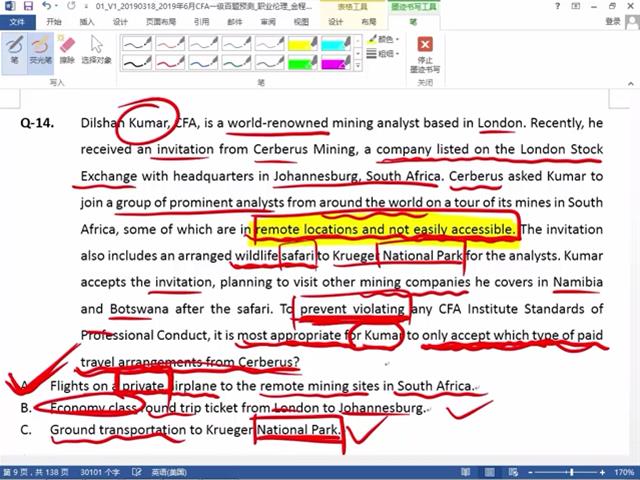Choose thick blue pen, bottom row
This screenshot has height=480, width=640.
[203, 62]
